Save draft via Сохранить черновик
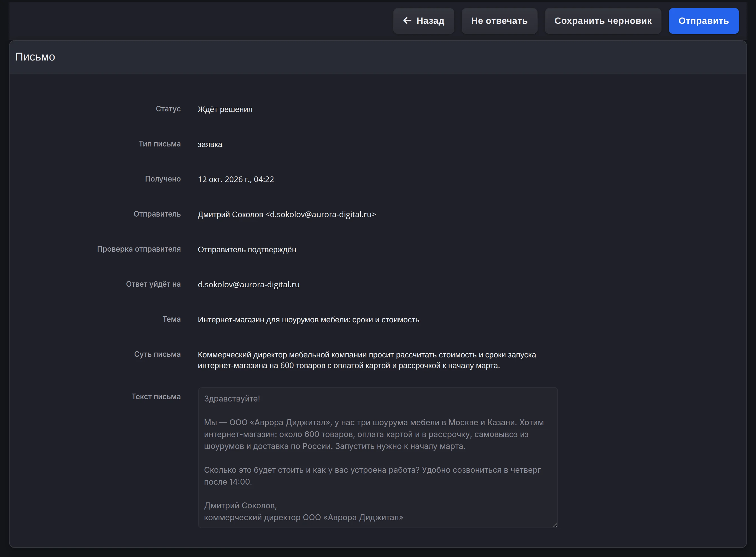 [603, 21]
